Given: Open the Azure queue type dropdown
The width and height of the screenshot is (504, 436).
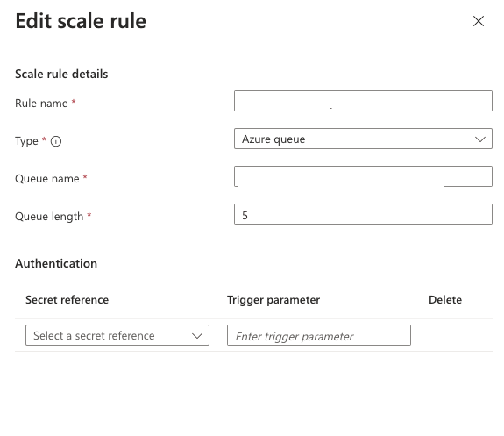Looking at the screenshot, I should 363,139.
